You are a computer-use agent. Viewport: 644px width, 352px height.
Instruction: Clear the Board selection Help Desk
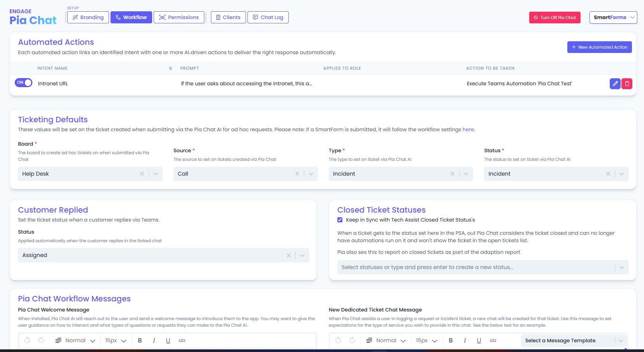(x=142, y=174)
